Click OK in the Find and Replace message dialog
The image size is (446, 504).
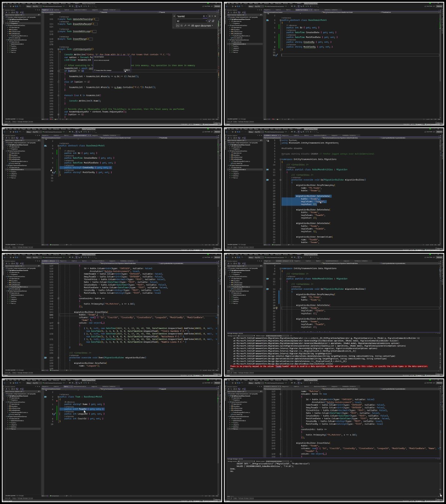127,70
